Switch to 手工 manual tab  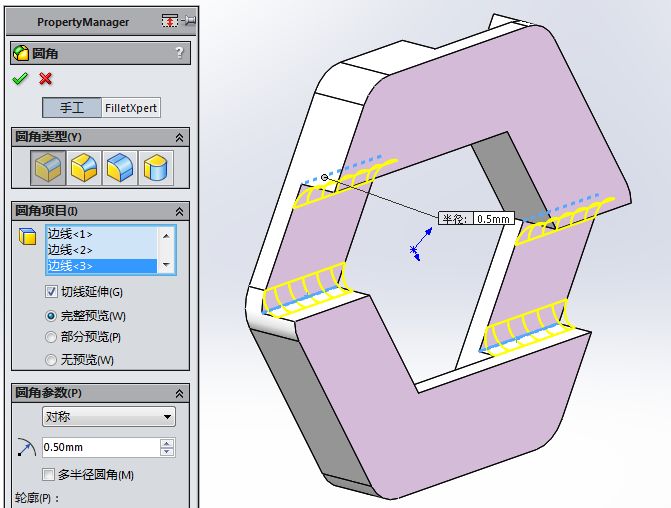pos(72,107)
